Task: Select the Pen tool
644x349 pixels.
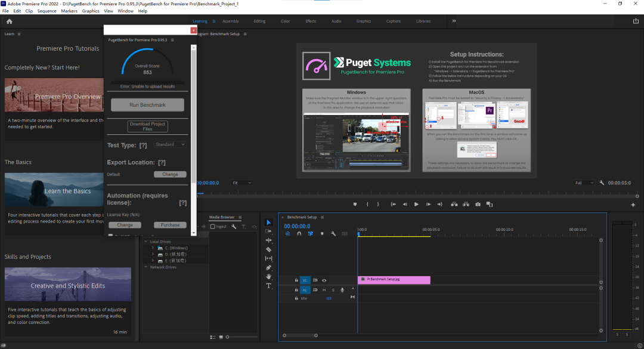Action: pyautogui.click(x=268, y=268)
